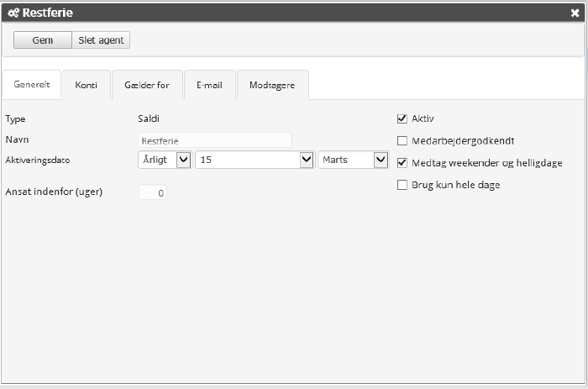Open the day dropdown showing 15
588x389 pixels.
coord(255,160)
